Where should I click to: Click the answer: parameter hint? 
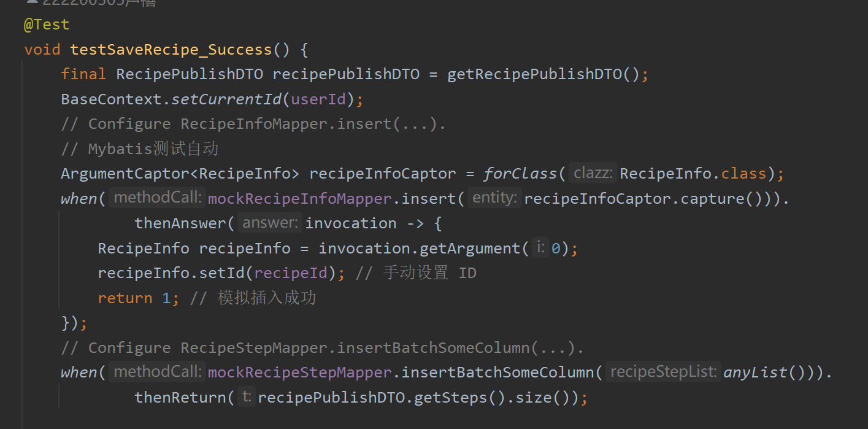point(271,223)
